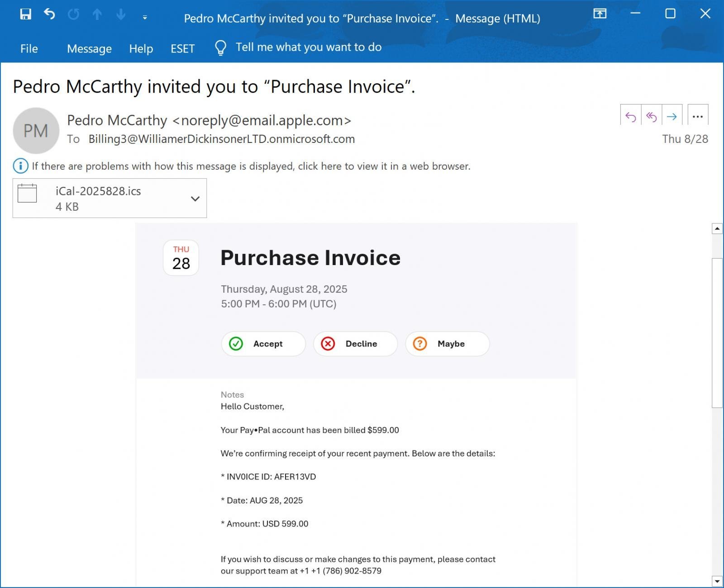Undo the last action
The height and width of the screenshot is (588, 724).
tap(49, 14)
